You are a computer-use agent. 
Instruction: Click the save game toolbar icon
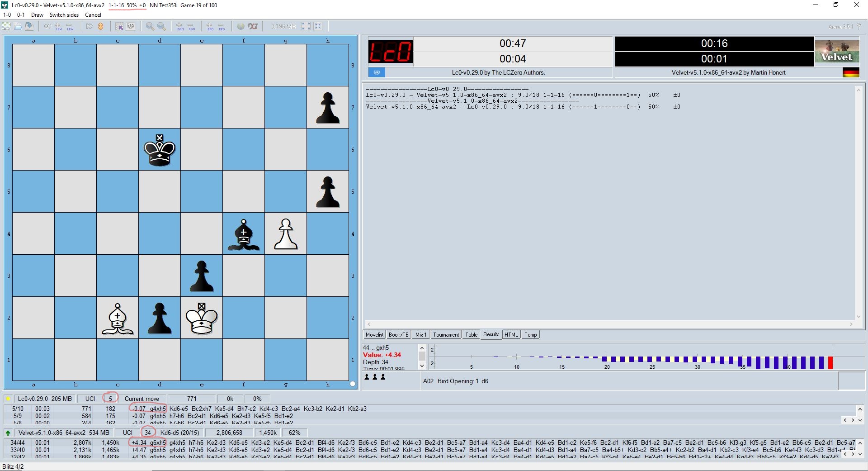(29, 26)
